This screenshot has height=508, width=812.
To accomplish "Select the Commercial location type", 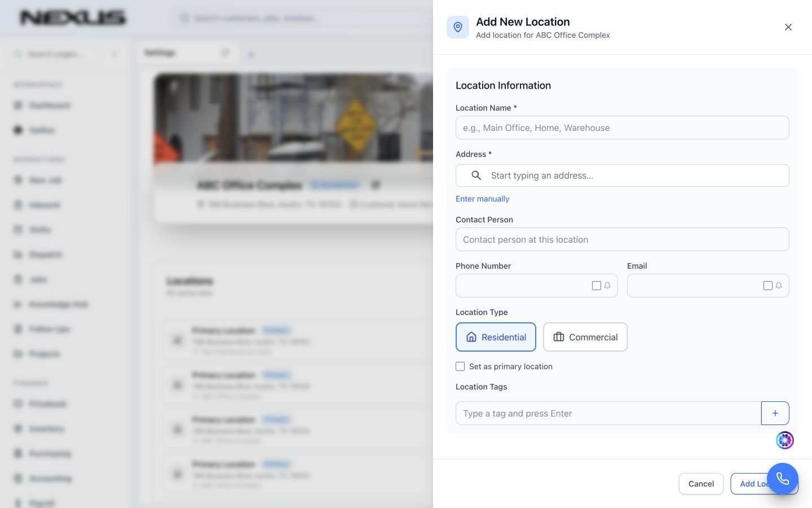I will pyautogui.click(x=585, y=337).
